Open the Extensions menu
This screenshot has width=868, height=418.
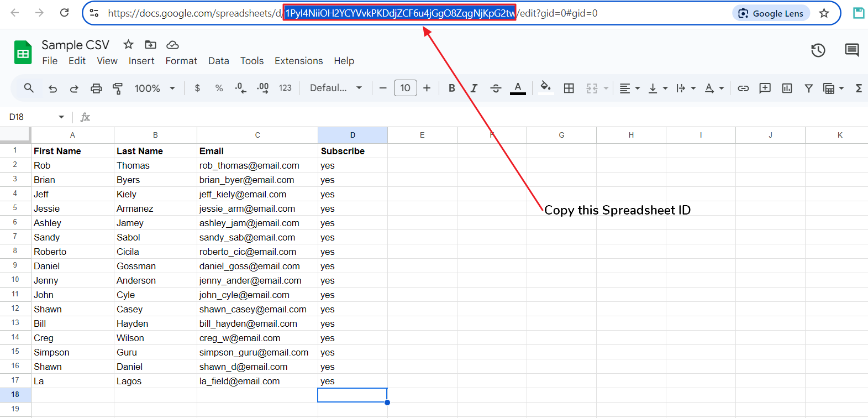pos(298,61)
